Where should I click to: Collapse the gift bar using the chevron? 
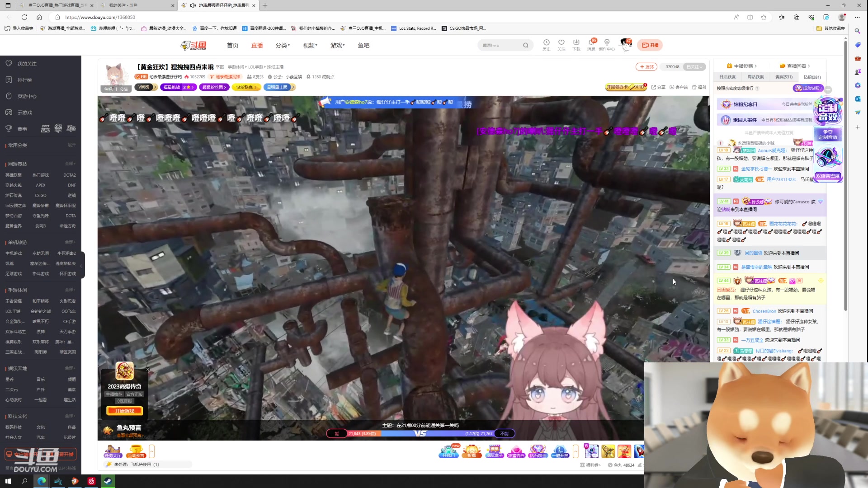coord(576,451)
